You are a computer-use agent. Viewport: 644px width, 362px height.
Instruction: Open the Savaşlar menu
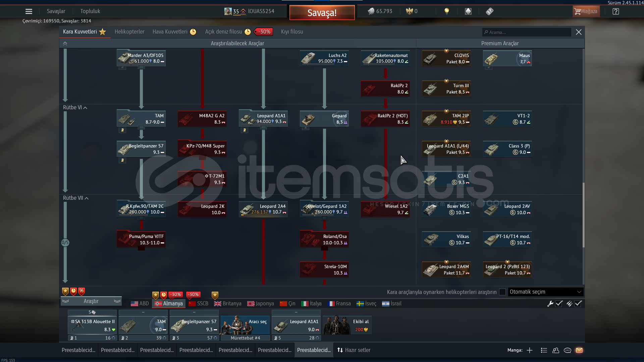56,11
